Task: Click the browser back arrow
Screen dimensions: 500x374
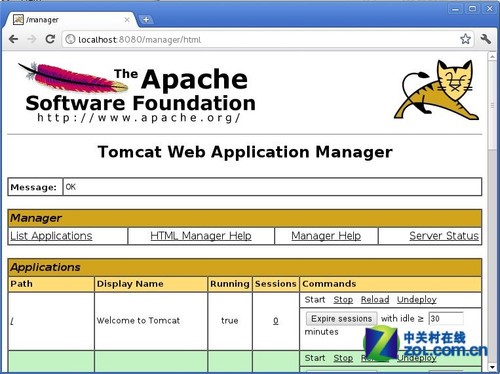Action: [13, 39]
